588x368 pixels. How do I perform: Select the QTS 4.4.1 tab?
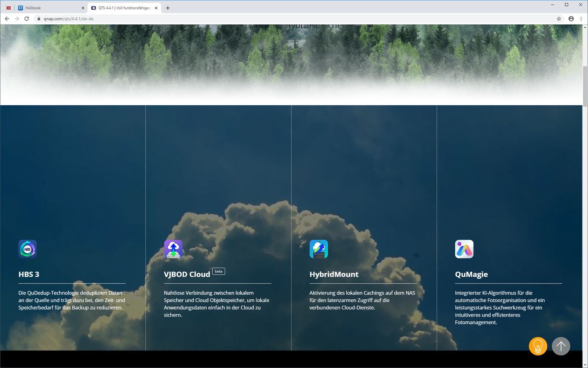(124, 8)
